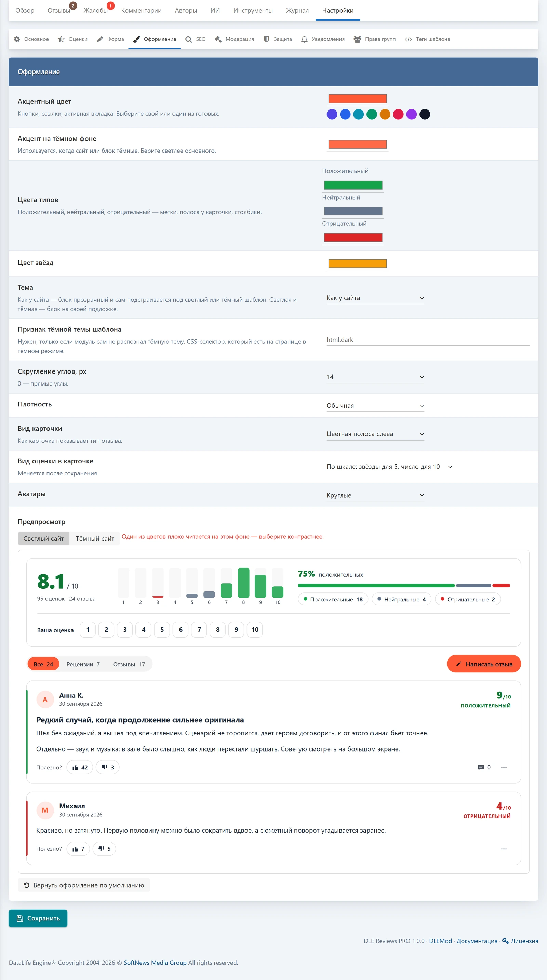The image size is (547, 980).
Task: Click the gear icon beside Основное
Action: (x=17, y=39)
